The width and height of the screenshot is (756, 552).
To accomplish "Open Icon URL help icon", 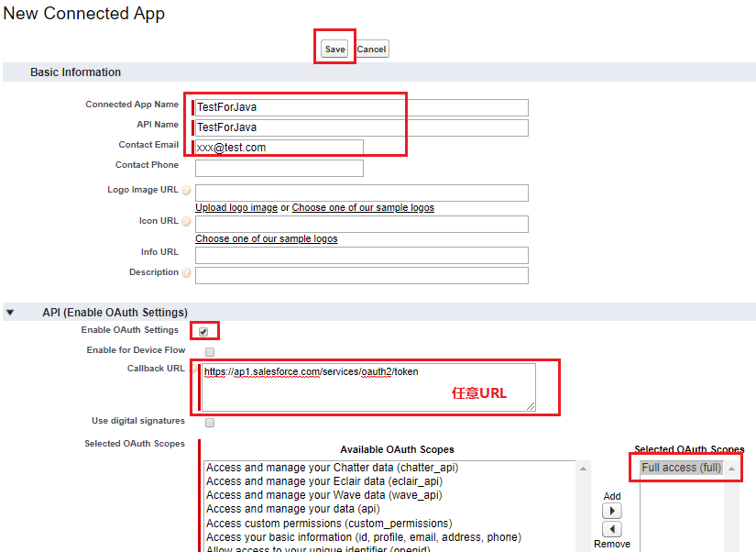I will click(186, 222).
